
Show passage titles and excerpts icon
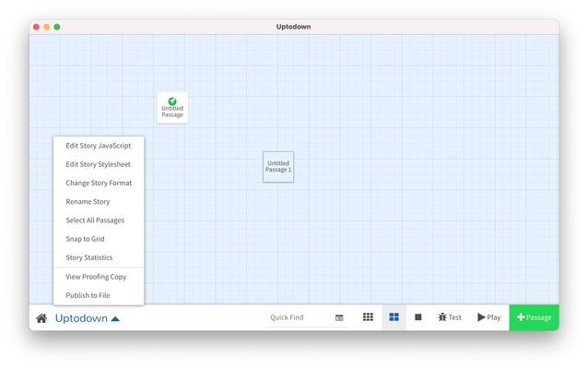coord(418,317)
